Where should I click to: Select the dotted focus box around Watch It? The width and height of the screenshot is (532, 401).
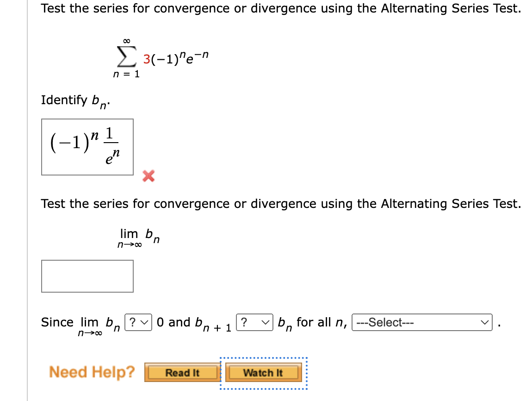pyautogui.click(x=263, y=373)
